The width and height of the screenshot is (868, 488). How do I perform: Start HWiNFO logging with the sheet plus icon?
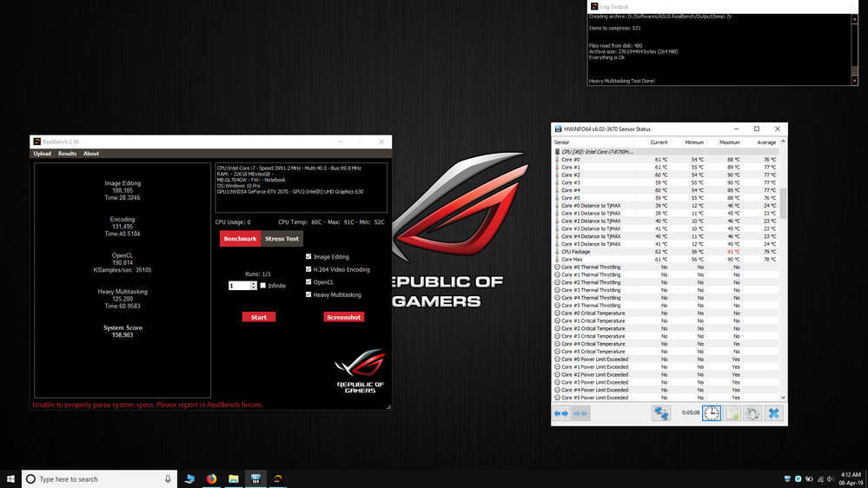coord(732,413)
